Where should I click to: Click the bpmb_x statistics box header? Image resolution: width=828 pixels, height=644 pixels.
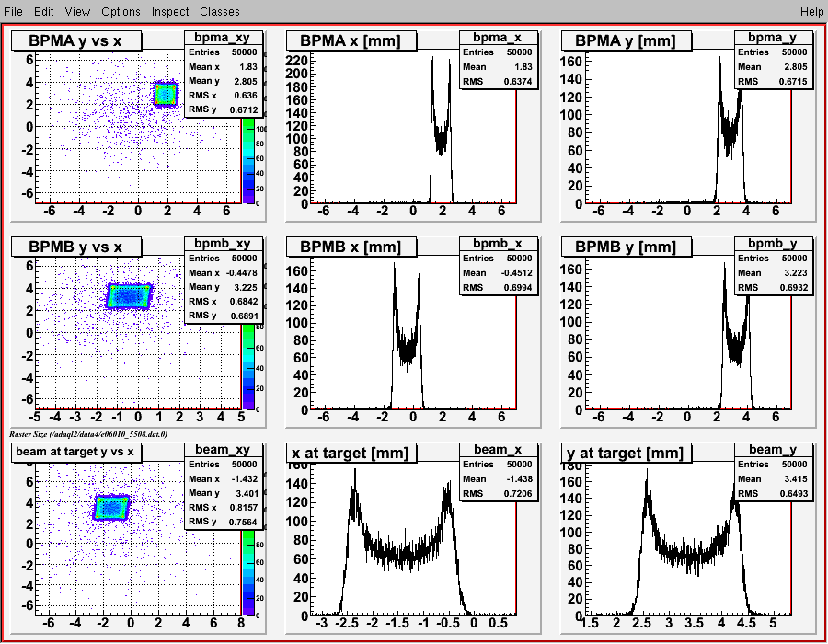pos(498,243)
